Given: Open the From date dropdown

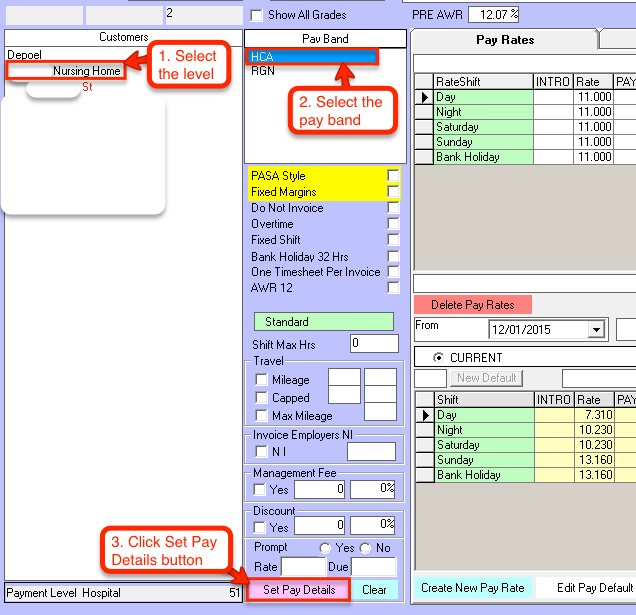Looking at the screenshot, I should click(597, 329).
